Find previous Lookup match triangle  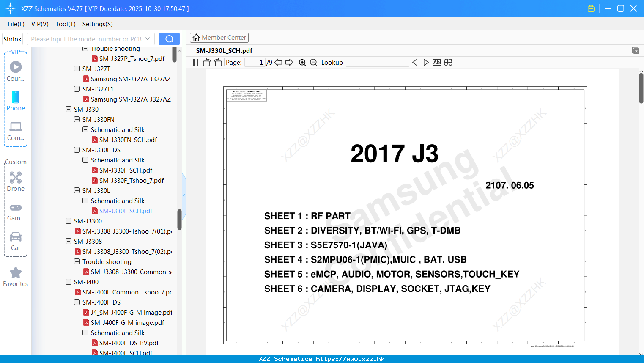(x=415, y=62)
